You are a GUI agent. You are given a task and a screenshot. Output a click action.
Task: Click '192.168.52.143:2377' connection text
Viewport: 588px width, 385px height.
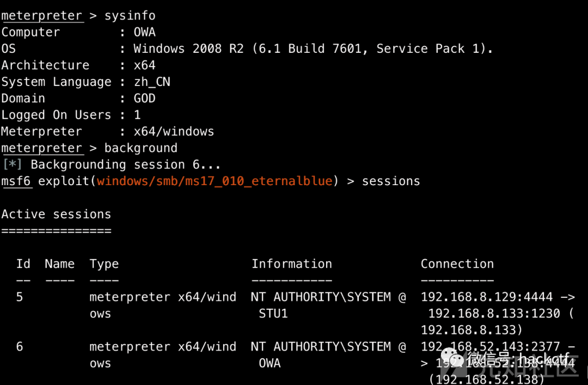[x=491, y=346]
